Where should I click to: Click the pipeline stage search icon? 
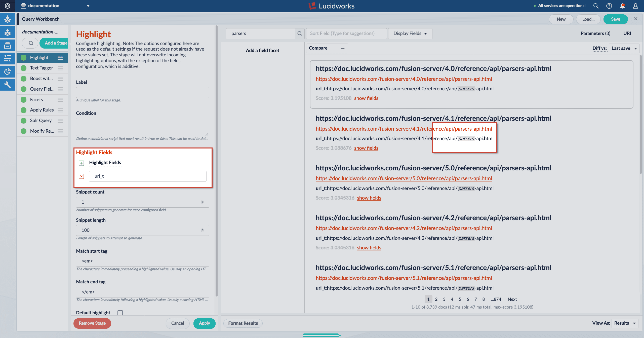point(30,43)
